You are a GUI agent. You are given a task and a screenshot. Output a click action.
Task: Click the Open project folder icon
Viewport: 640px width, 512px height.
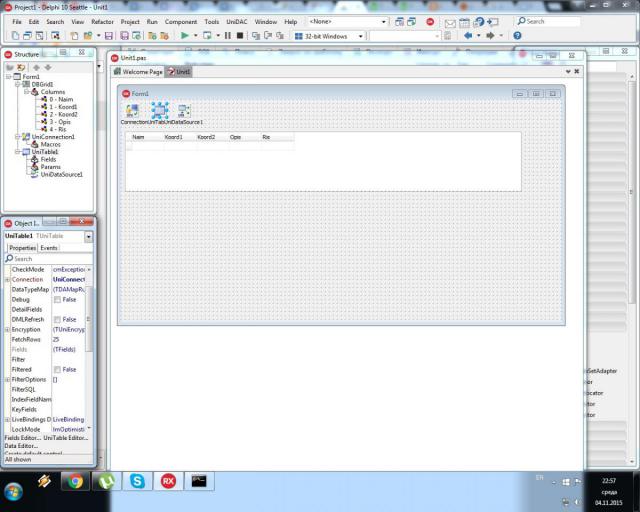tap(87, 36)
